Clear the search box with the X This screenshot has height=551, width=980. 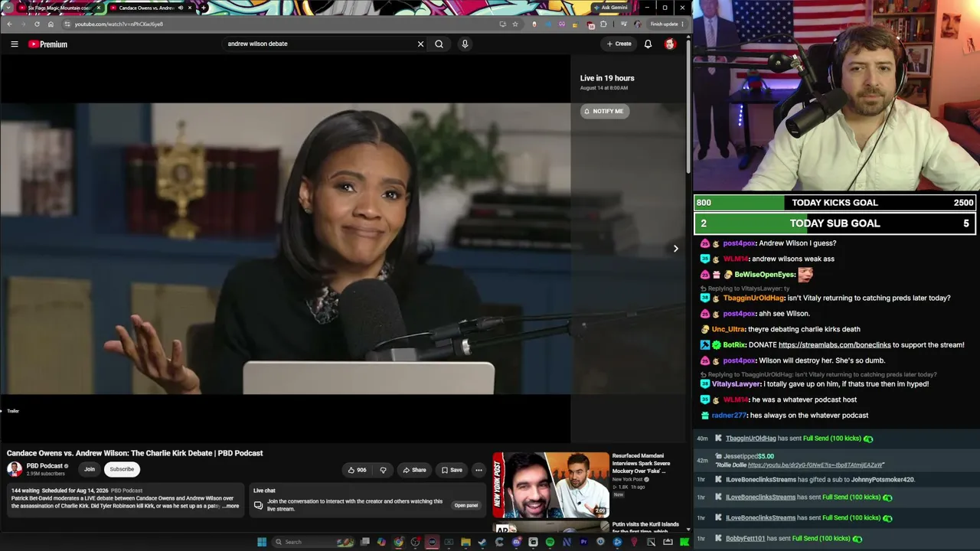pos(420,44)
